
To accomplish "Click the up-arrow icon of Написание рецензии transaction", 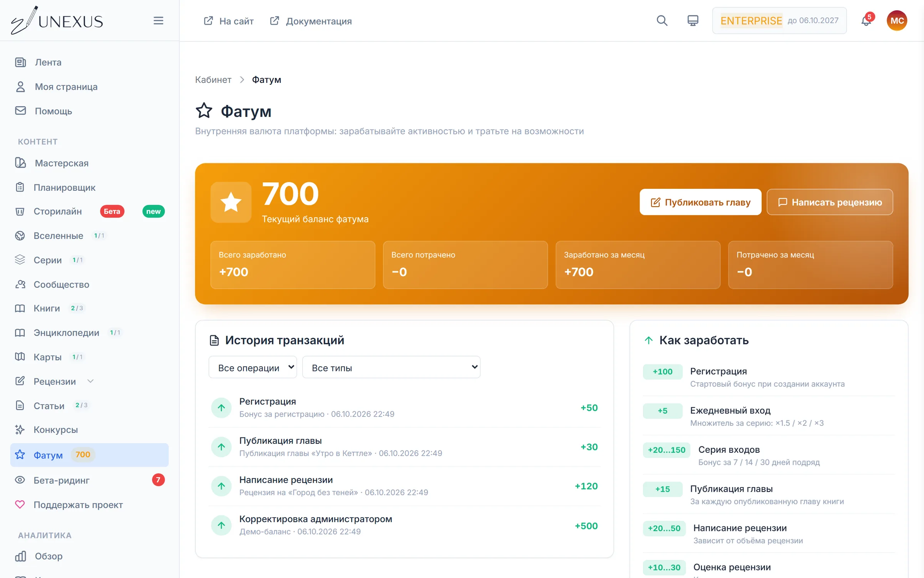I will (221, 486).
